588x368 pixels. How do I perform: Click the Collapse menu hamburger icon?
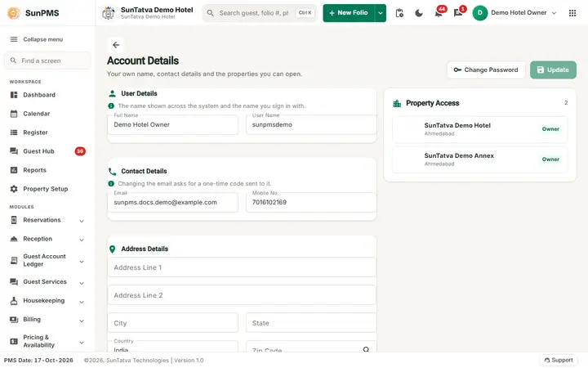click(14, 39)
